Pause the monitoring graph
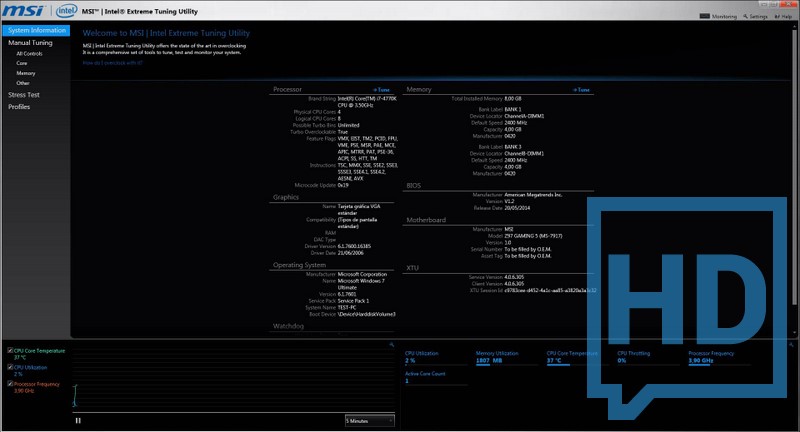800x432 pixels. pyautogui.click(x=78, y=420)
